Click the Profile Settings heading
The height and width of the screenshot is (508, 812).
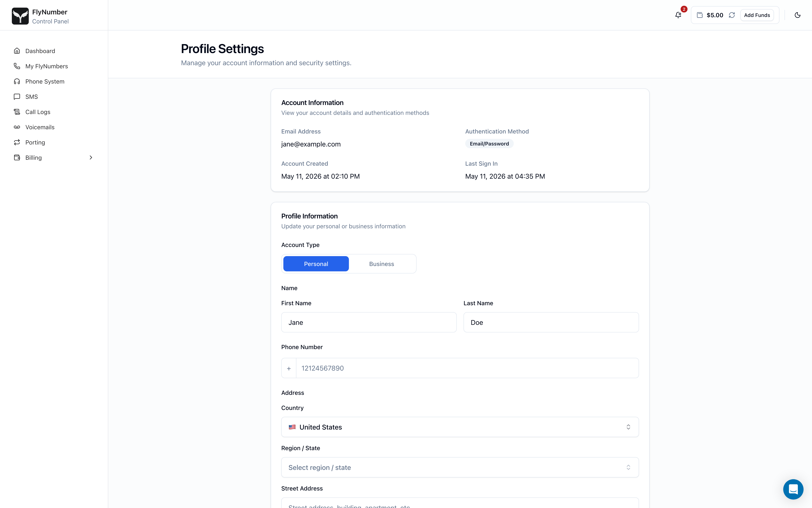pyautogui.click(x=222, y=49)
